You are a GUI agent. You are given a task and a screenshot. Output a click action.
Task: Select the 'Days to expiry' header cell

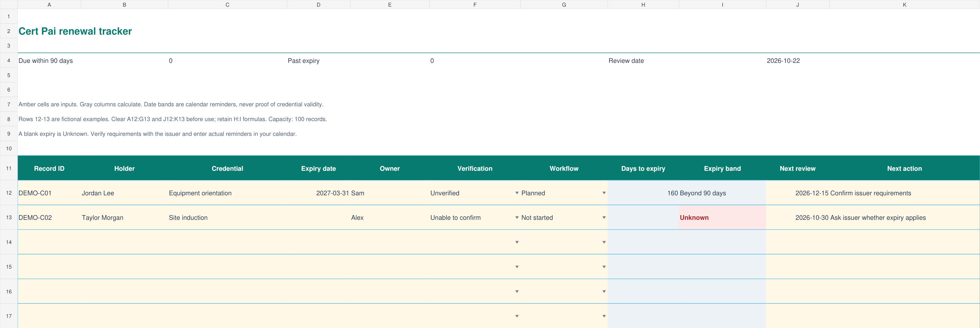coord(643,169)
